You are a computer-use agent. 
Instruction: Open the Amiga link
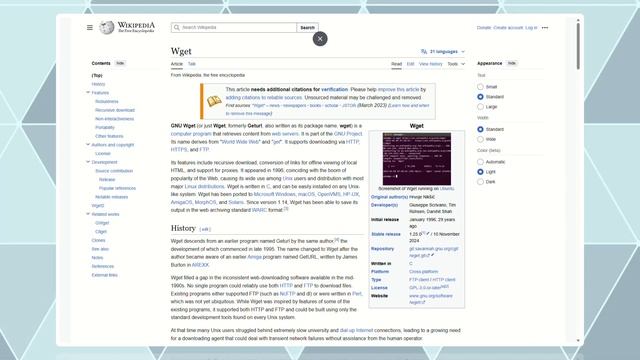tap(254, 257)
